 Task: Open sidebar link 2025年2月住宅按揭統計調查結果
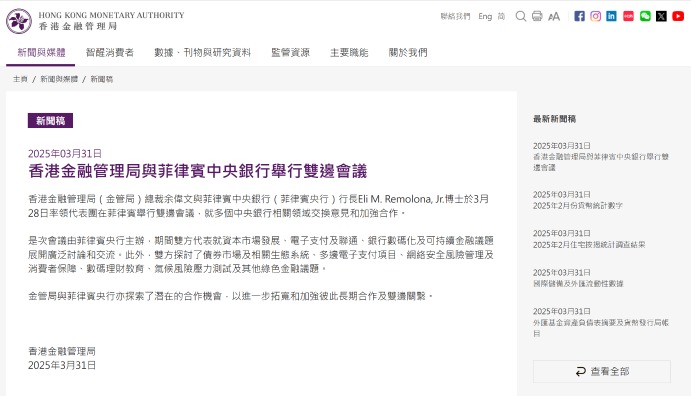[589, 244]
